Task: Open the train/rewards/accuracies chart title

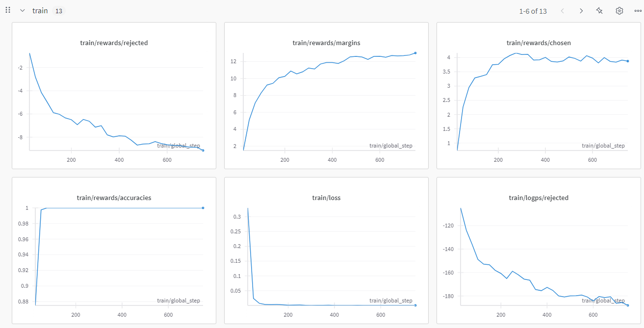Action: [114, 198]
